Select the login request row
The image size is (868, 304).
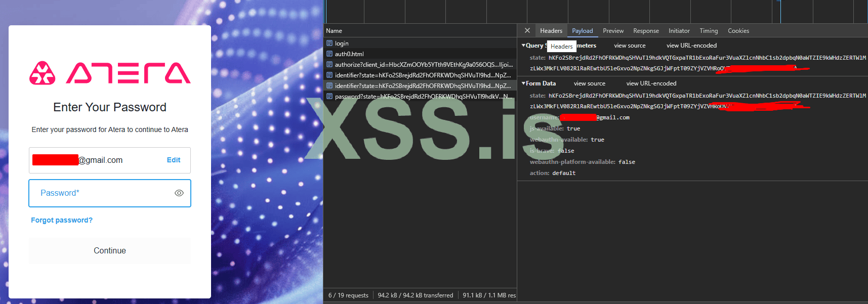tap(420, 44)
